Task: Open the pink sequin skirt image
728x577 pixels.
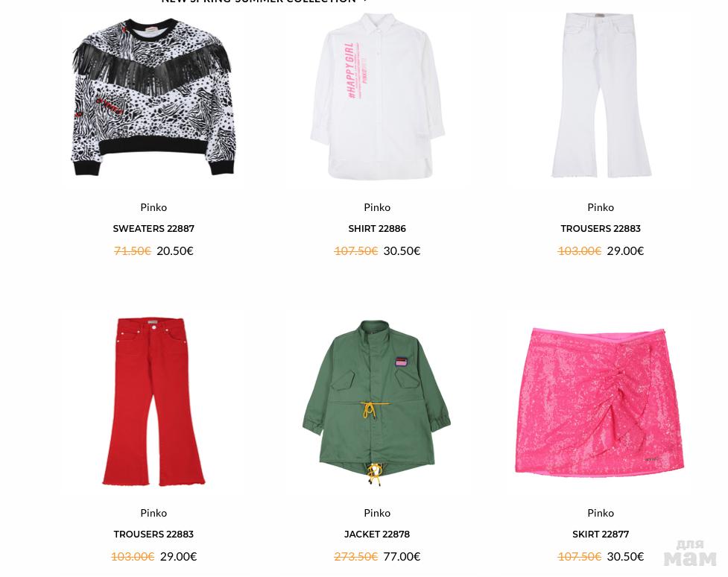Action: [x=600, y=403]
